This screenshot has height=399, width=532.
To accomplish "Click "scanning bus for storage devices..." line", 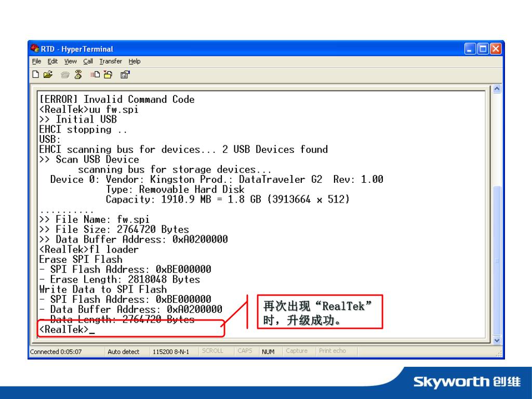I will [x=175, y=169].
